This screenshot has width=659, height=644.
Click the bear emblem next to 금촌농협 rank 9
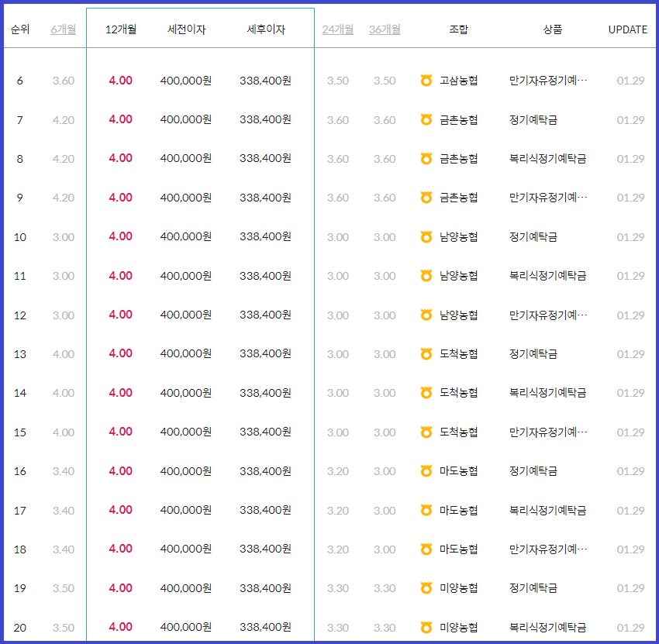(424, 198)
